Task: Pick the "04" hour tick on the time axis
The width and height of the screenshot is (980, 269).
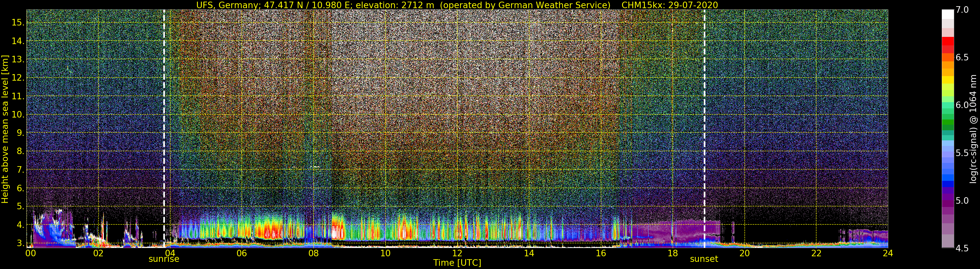Action: pyautogui.click(x=170, y=253)
